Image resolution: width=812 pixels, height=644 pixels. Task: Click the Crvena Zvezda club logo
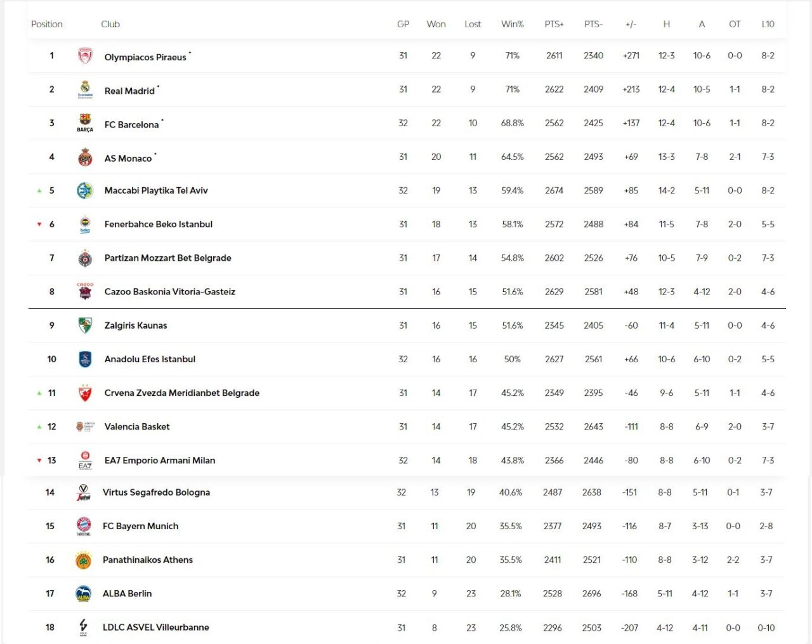[85, 393]
